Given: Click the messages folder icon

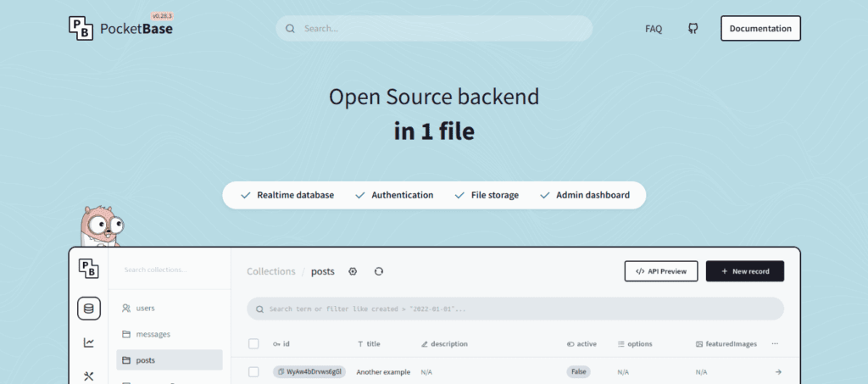Looking at the screenshot, I should point(126,334).
